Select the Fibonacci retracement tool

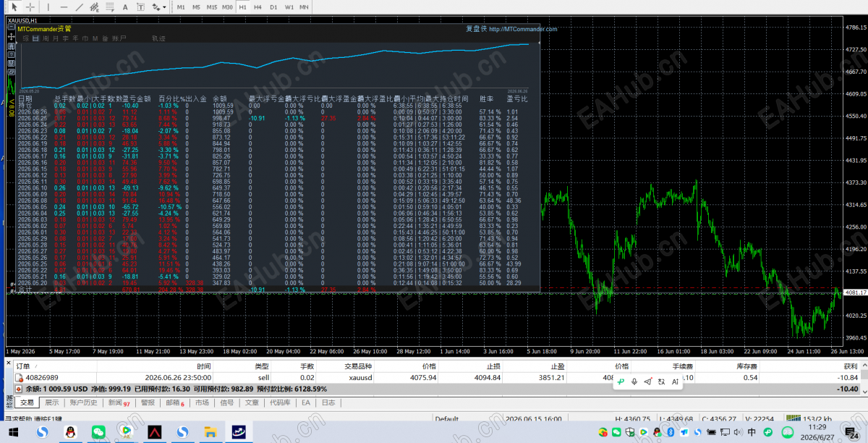coord(109,7)
